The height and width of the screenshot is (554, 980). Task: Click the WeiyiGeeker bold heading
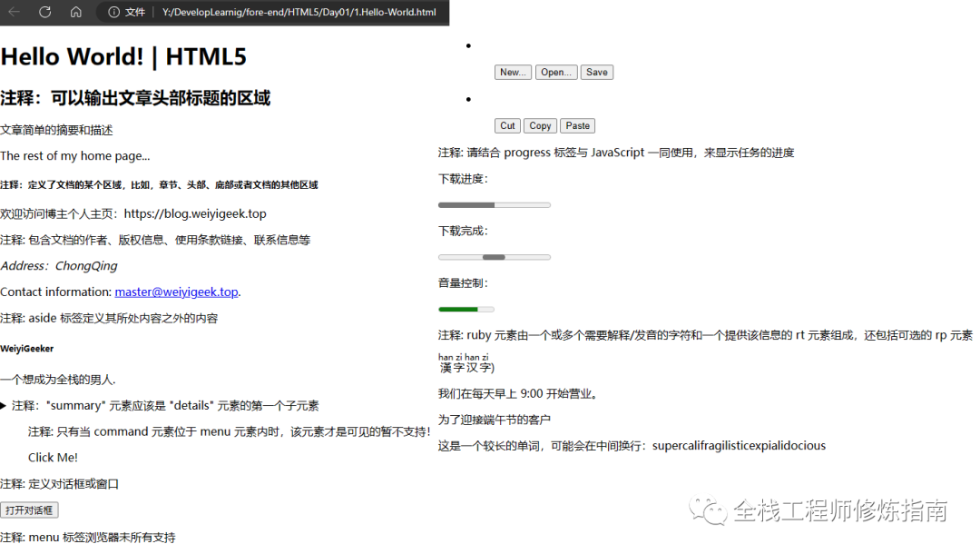27,349
